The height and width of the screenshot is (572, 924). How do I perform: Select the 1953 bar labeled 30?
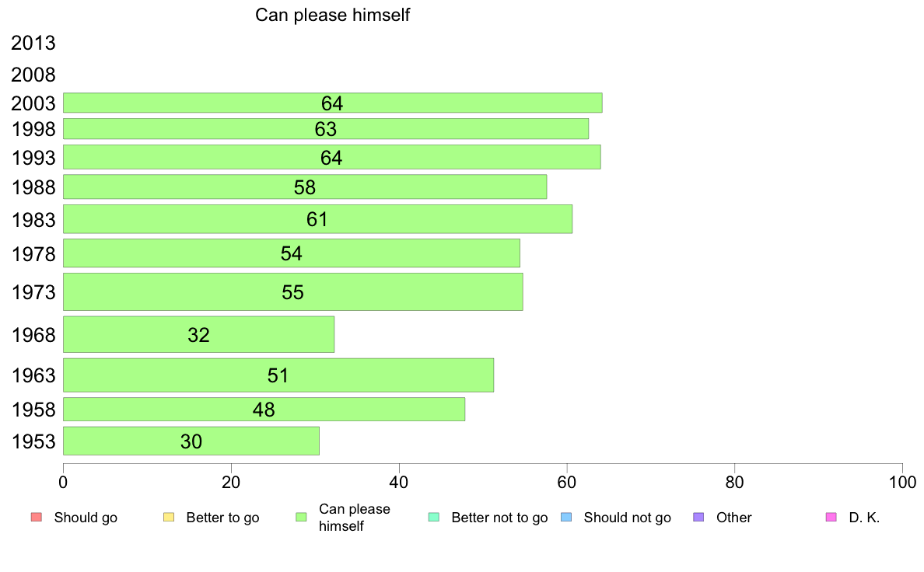(x=191, y=441)
